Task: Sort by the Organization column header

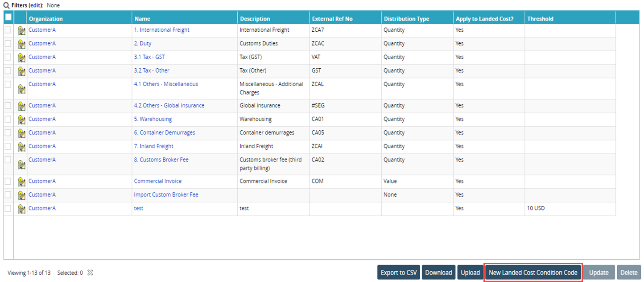Action: pyautogui.click(x=46, y=19)
